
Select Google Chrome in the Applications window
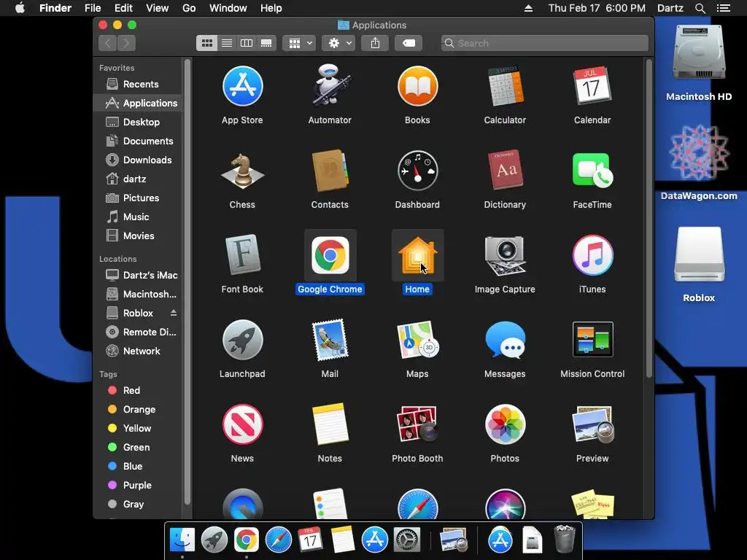pos(330,255)
